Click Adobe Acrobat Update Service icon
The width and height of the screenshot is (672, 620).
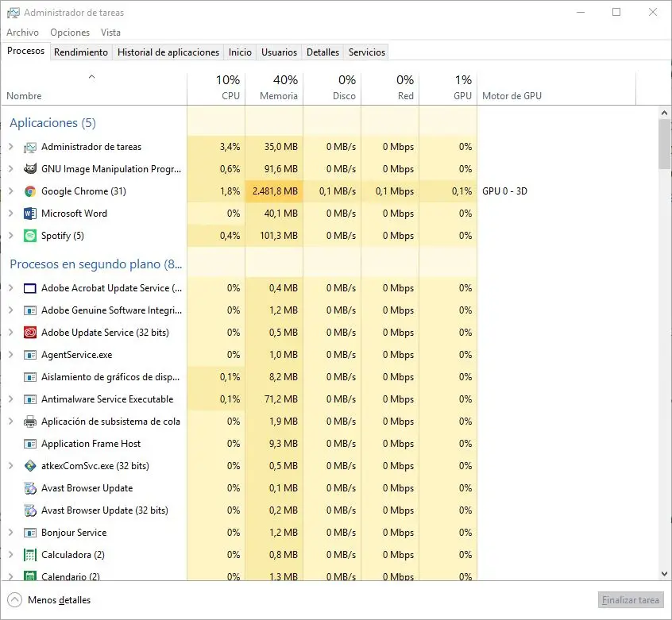coord(30,288)
